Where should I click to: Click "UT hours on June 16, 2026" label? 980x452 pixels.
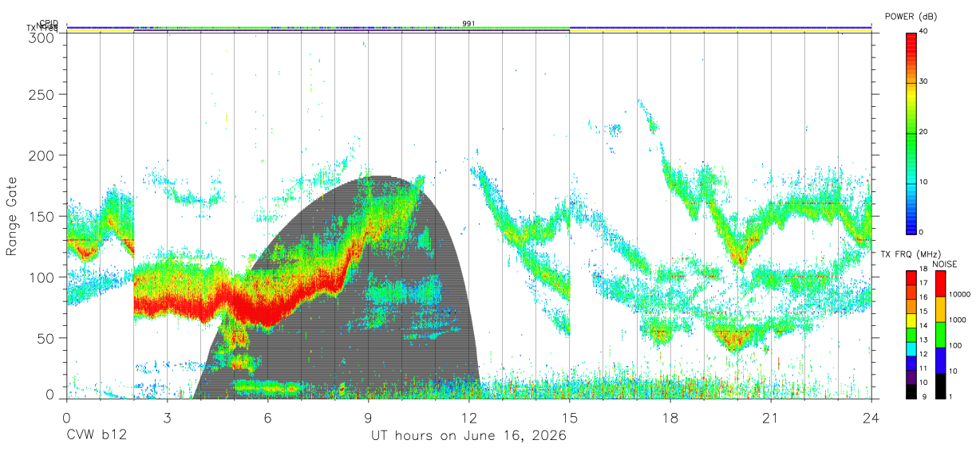tap(468, 436)
